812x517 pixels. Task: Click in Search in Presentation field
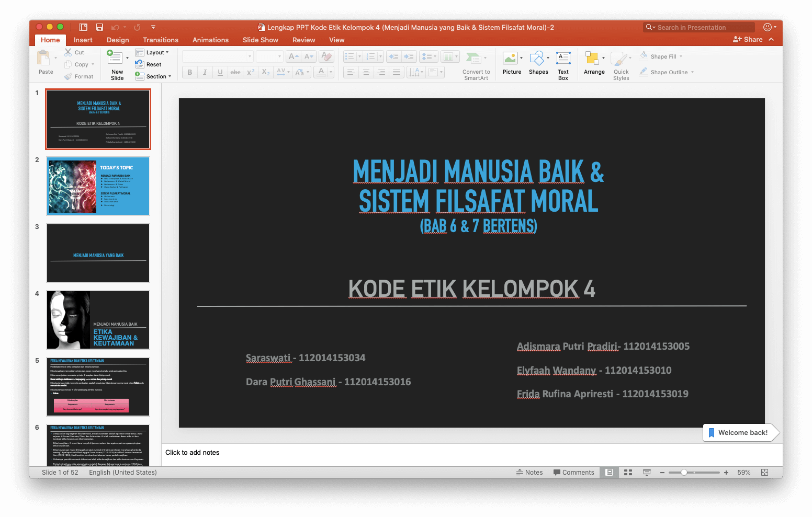pyautogui.click(x=699, y=27)
